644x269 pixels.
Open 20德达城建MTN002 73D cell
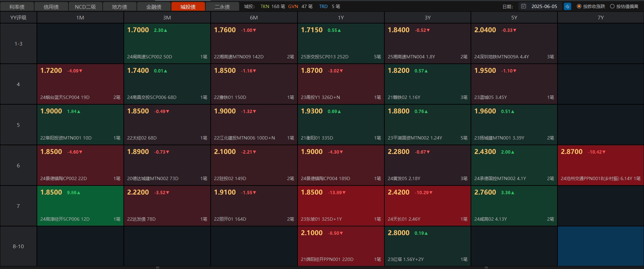[167, 165]
